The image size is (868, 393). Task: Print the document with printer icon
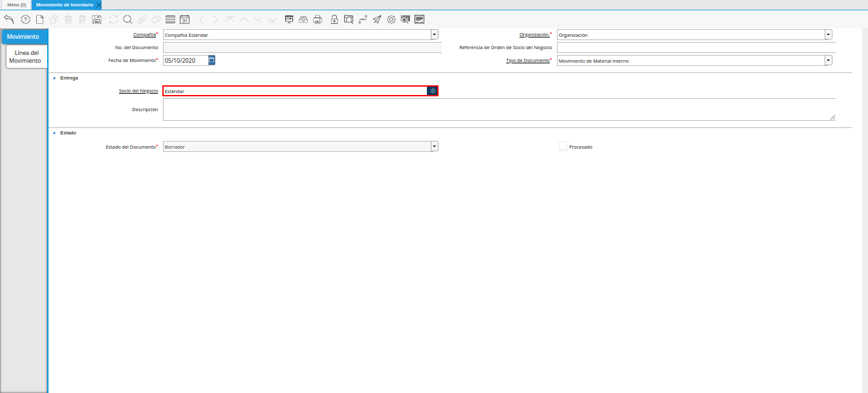(318, 19)
